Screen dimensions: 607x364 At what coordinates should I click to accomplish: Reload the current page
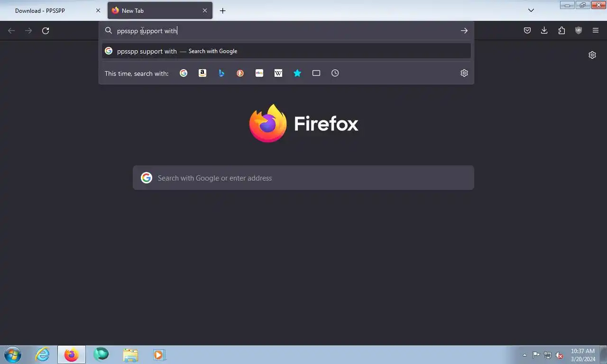point(46,31)
